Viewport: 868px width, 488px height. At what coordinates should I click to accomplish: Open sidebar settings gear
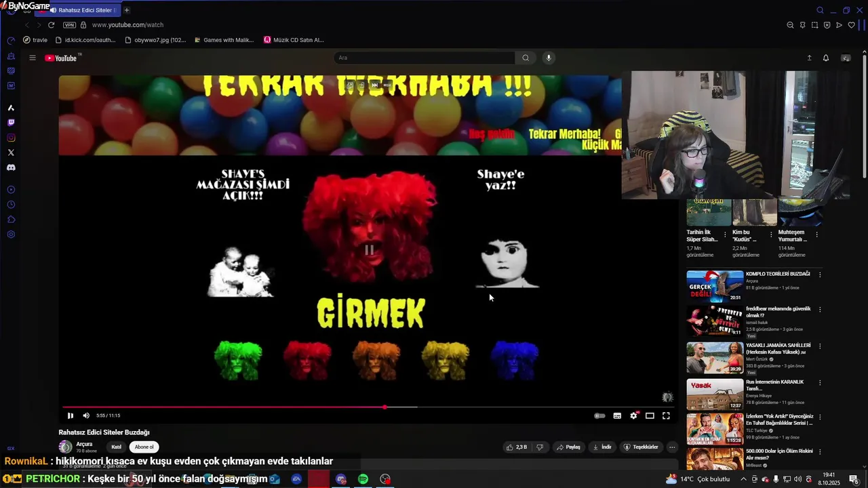[11, 235]
